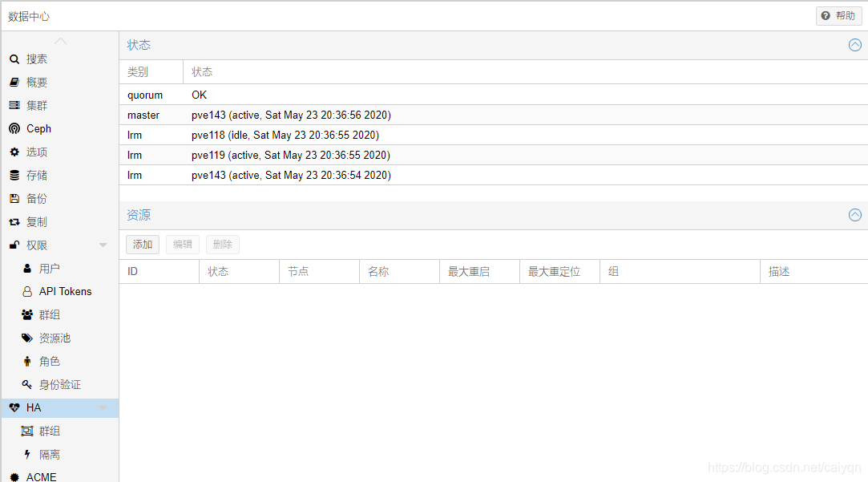Viewport: 868px width, 482px height.
Task: Click the sidebar scroll-up arrow
Action: tap(60, 41)
